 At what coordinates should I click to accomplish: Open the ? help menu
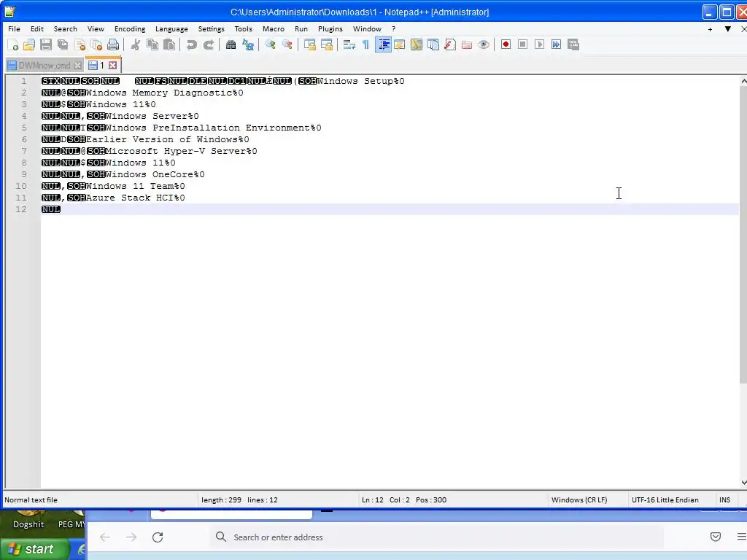pyautogui.click(x=393, y=29)
